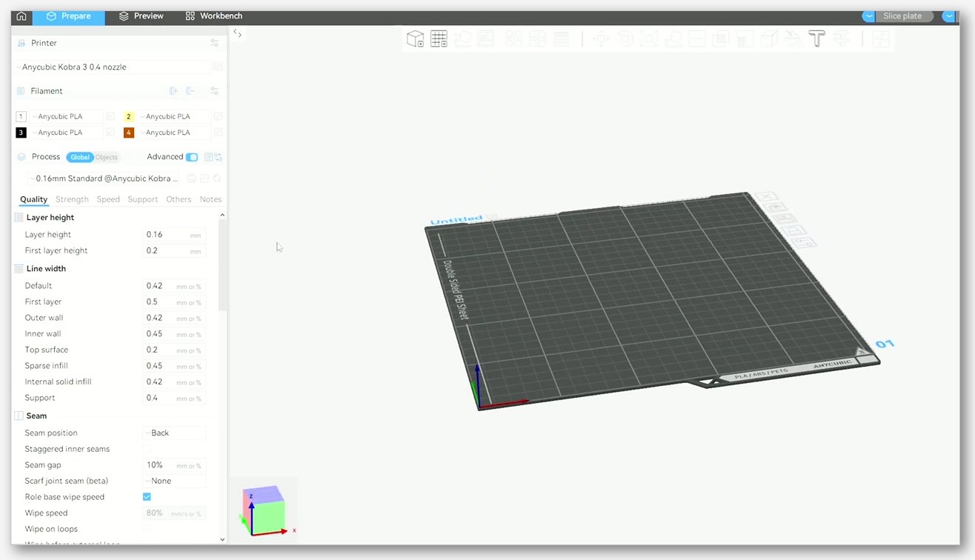The width and height of the screenshot is (975, 560).
Task: Open filament 1 Anycubic PLA dropdown
Action: (67, 116)
